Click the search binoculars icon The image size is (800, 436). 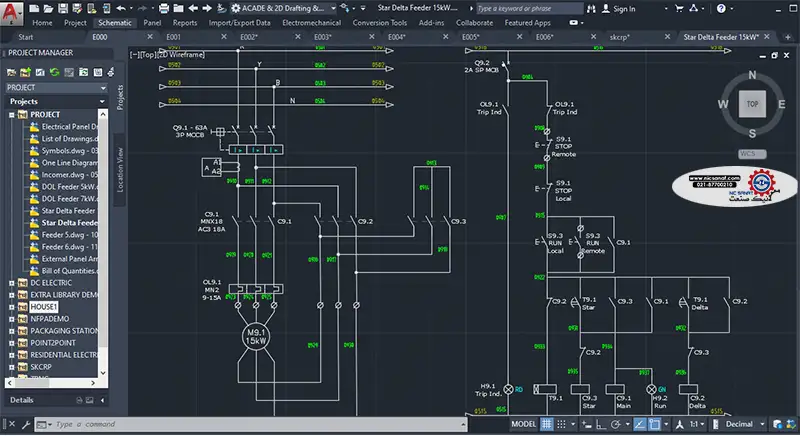pos(591,9)
